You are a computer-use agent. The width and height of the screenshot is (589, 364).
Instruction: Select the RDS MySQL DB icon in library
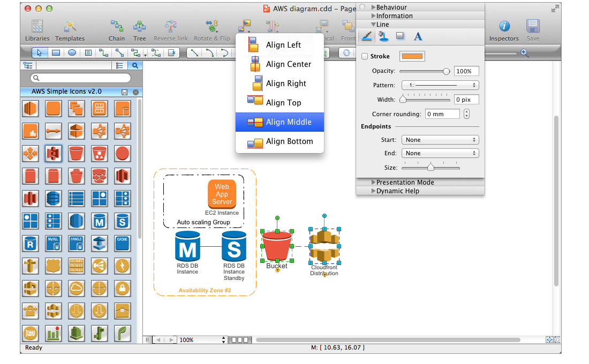53,244
